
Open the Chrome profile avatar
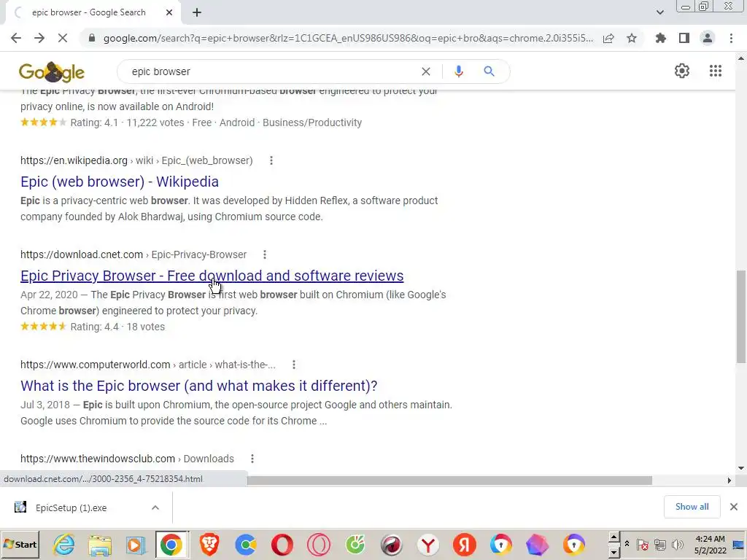tap(708, 38)
